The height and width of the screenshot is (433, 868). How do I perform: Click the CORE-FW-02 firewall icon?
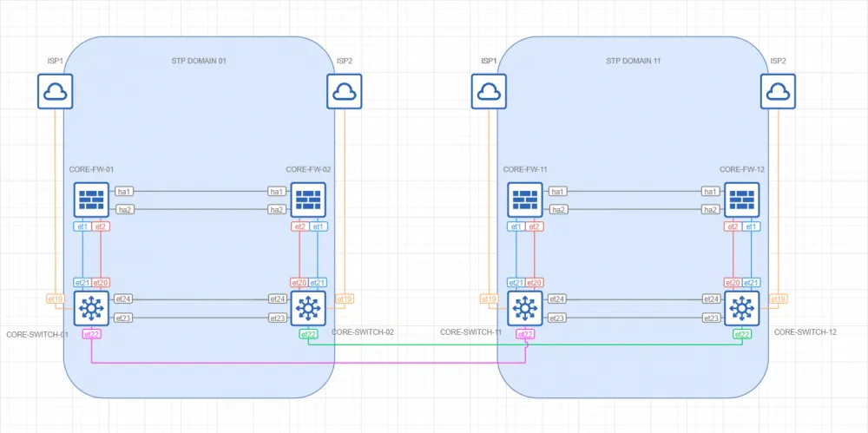click(308, 200)
